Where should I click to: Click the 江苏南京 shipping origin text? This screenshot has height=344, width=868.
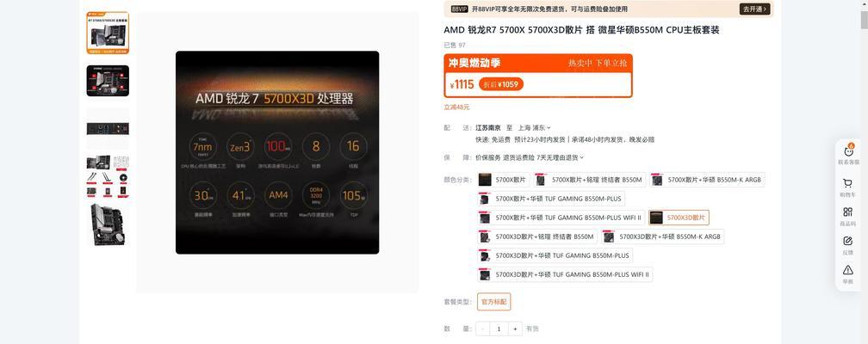click(x=487, y=127)
